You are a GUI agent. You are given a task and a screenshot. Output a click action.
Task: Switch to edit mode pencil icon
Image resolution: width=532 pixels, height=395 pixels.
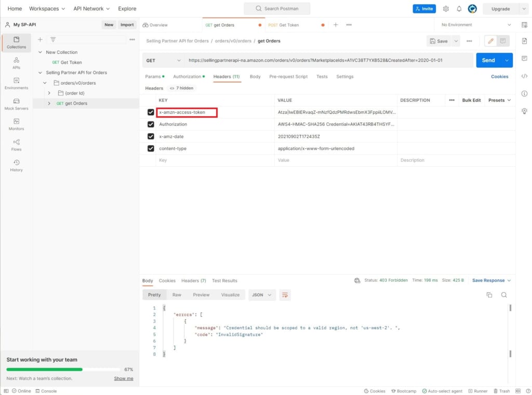490,41
